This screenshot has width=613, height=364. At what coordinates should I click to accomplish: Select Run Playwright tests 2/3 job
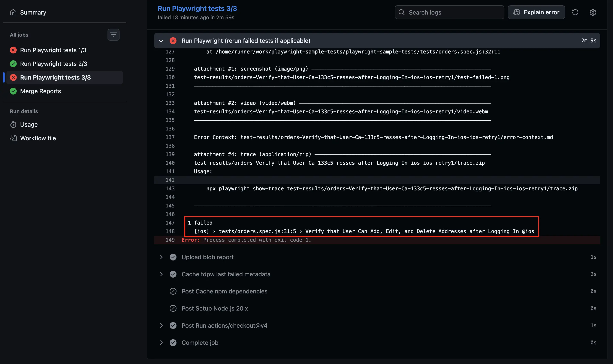[x=54, y=64]
